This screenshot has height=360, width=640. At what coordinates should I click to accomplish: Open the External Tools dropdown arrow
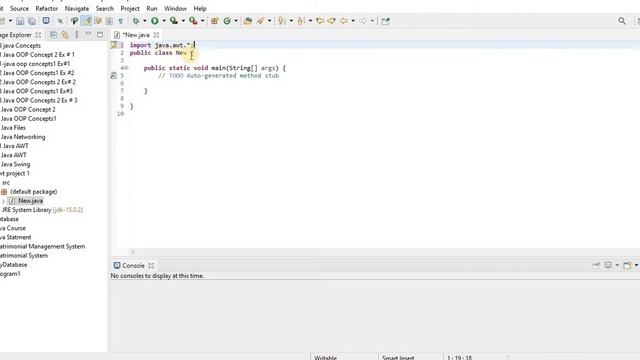tap(202, 21)
